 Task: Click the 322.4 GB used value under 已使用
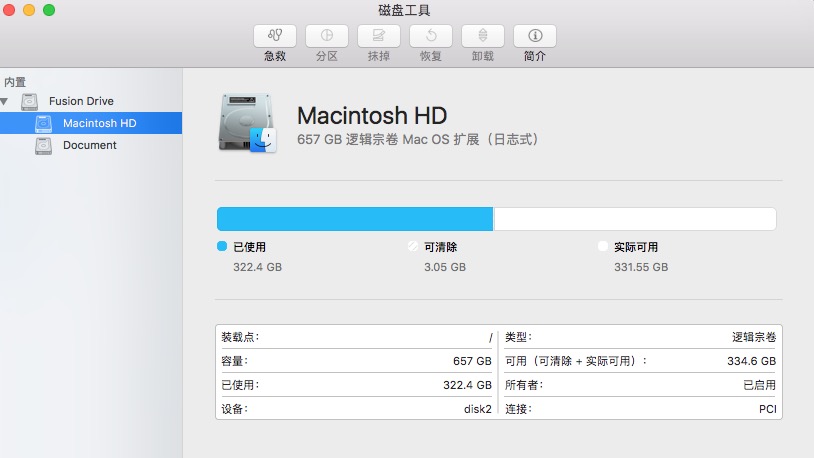click(257, 267)
